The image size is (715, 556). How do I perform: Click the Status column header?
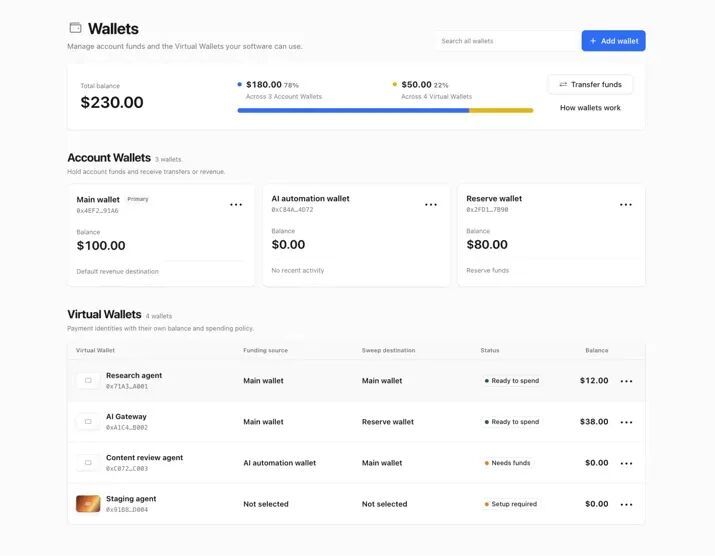[490, 350]
